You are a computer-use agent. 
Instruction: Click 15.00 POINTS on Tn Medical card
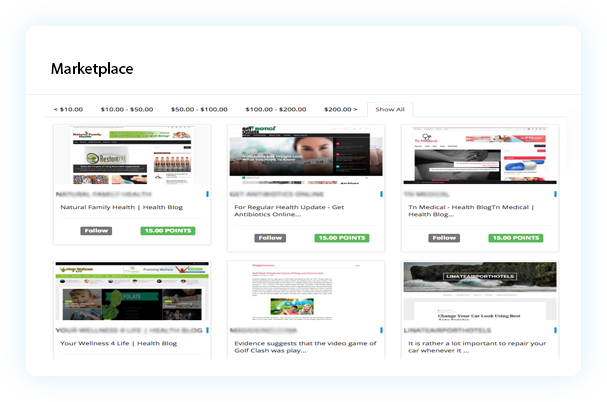point(516,238)
